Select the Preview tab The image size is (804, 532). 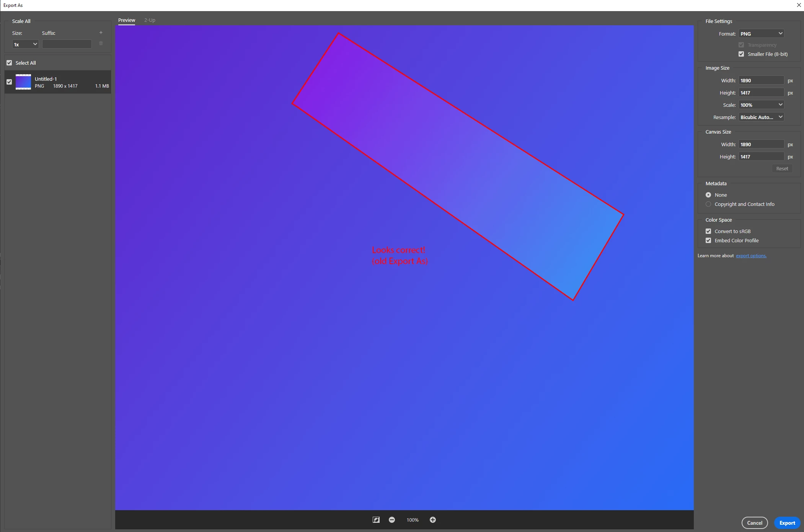pyautogui.click(x=127, y=20)
